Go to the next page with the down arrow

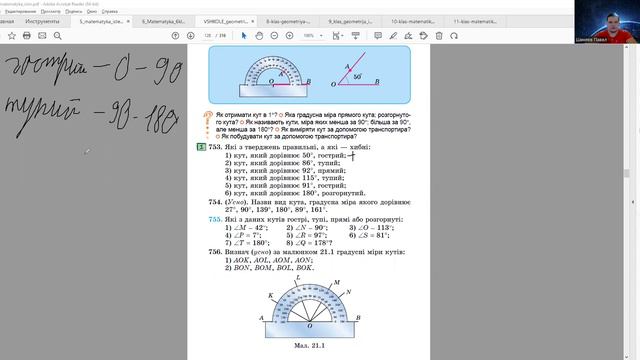click(x=190, y=36)
